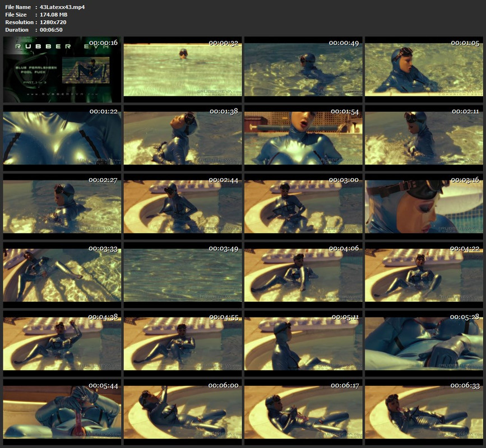Pick the thumbnail at 00:04:38
Viewport: 486px width, 448px height.
pyautogui.click(x=62, y=344)
